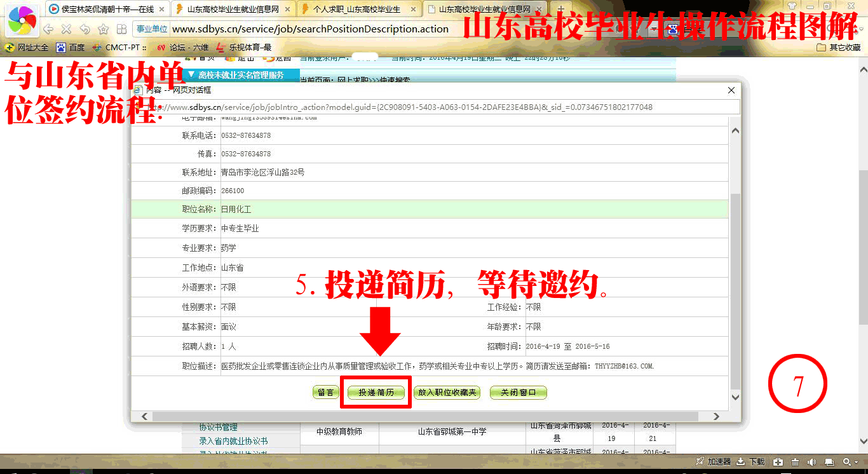Viewport: 868px width, 474px height.
Task: Click the 专业要求 value 药学
Action: click(x=228, y=248)
